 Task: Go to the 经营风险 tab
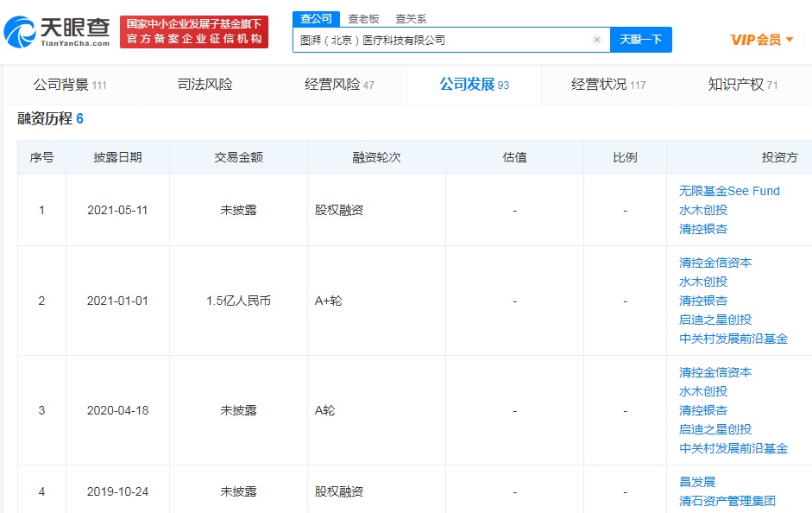tap(339, 85)
